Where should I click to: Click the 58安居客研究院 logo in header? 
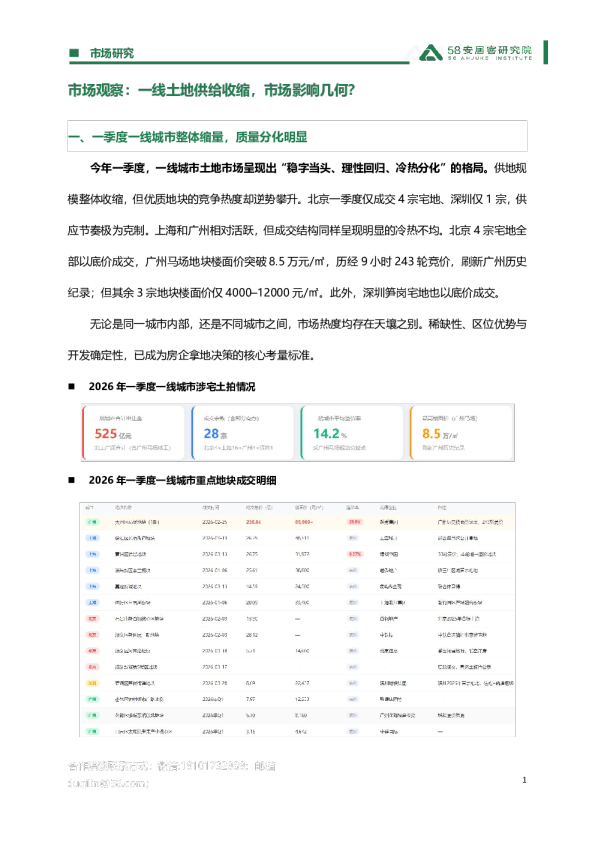(x=476, y=52)
